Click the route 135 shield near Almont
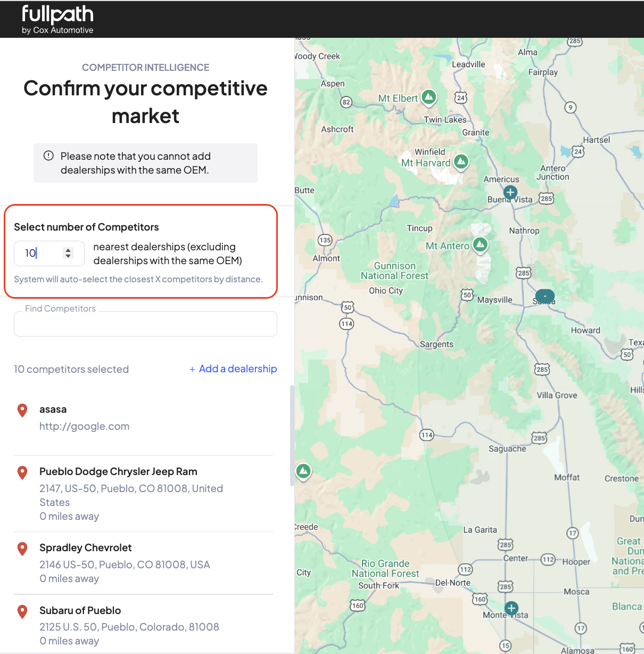The width and height of the screenshot is (644, 654). [325, 240]
